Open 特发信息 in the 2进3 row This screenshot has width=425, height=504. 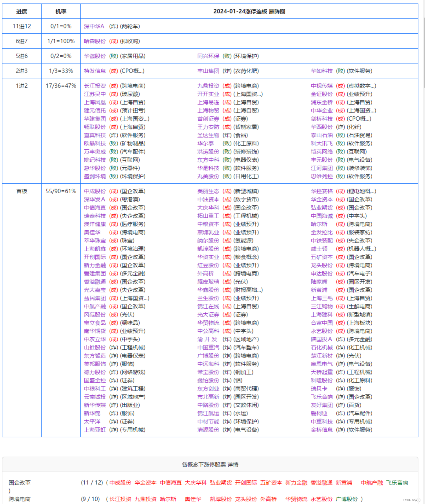pos(95,71)
